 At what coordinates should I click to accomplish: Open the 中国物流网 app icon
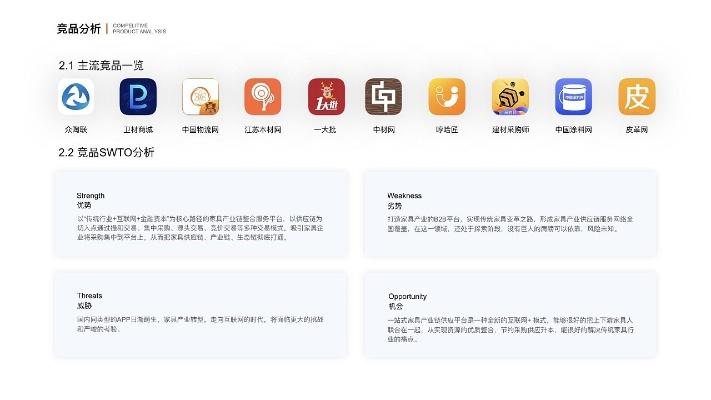(200, 97)
